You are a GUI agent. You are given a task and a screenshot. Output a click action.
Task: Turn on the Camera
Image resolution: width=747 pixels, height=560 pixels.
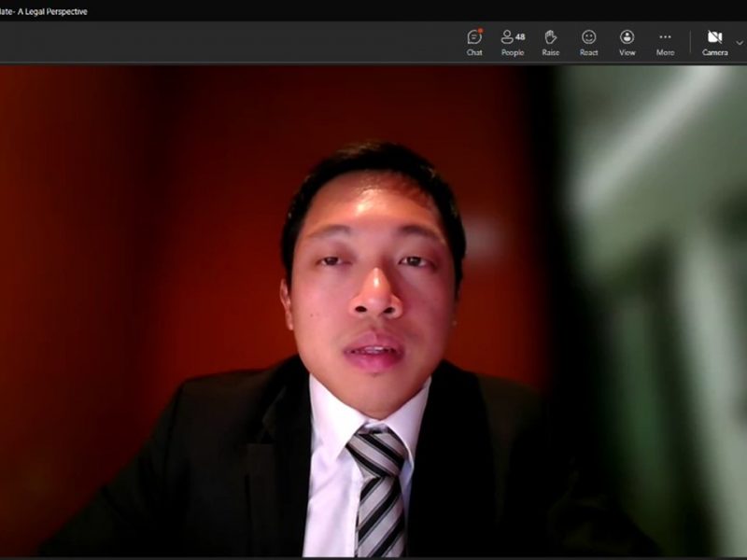714,43
